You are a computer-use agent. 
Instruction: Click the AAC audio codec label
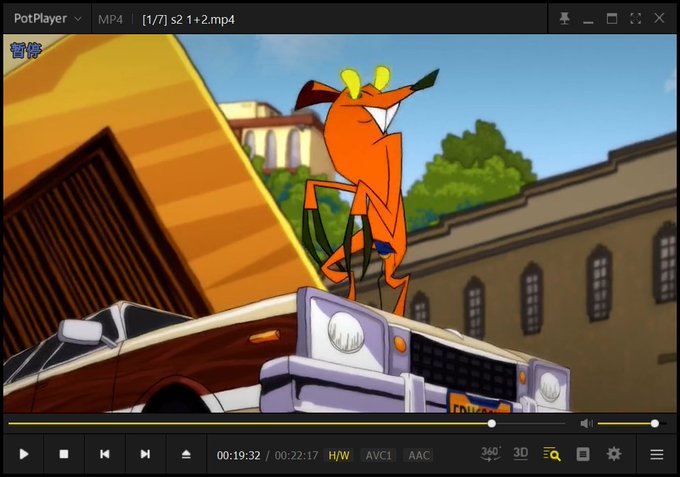[419, 455]
